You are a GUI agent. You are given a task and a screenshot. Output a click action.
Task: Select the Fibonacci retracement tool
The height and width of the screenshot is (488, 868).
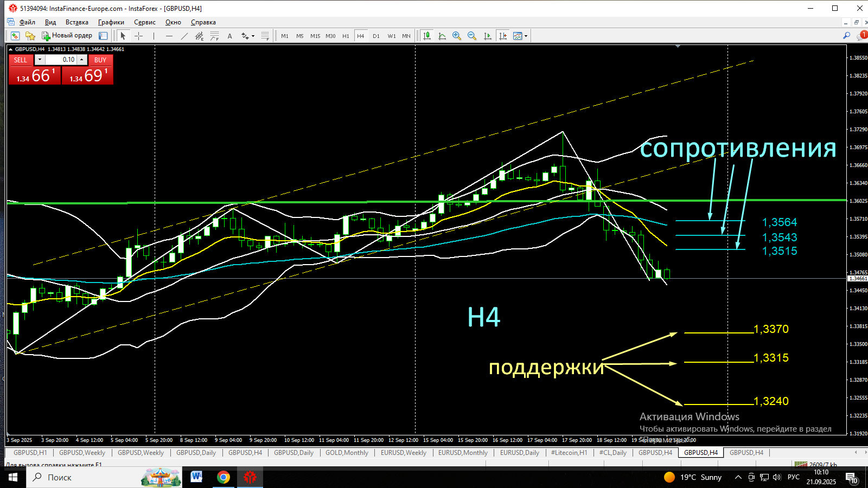pos(214,36)
